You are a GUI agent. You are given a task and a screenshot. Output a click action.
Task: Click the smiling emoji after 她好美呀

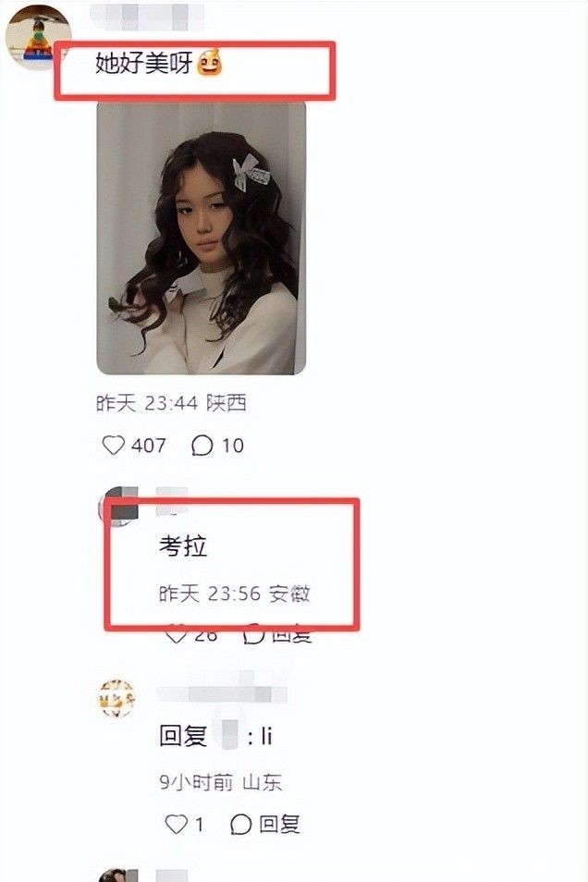pos(210,63)
